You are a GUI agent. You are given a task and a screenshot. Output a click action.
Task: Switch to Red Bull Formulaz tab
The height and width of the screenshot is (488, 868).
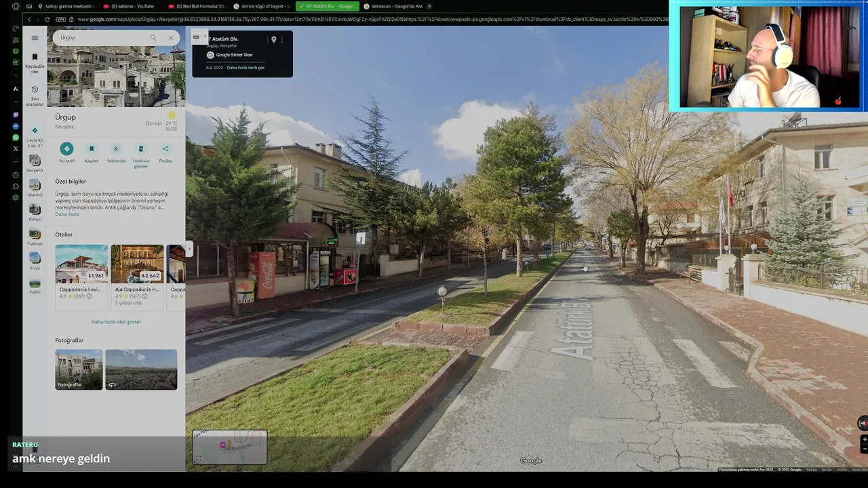(196, 6)
